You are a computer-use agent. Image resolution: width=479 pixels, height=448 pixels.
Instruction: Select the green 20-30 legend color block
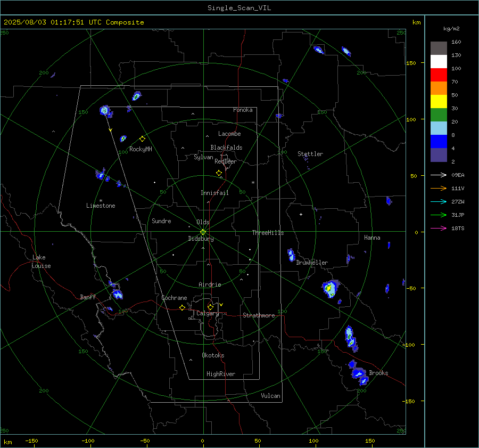point(439,115)
